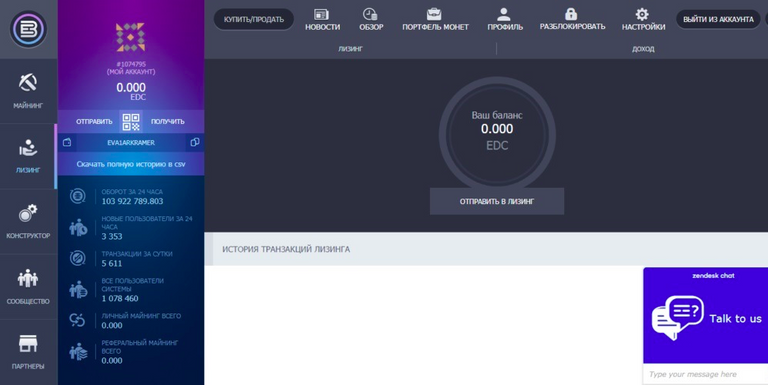
Task: Click the Реферальный майнинг всего icon
Action: point(78,352)
